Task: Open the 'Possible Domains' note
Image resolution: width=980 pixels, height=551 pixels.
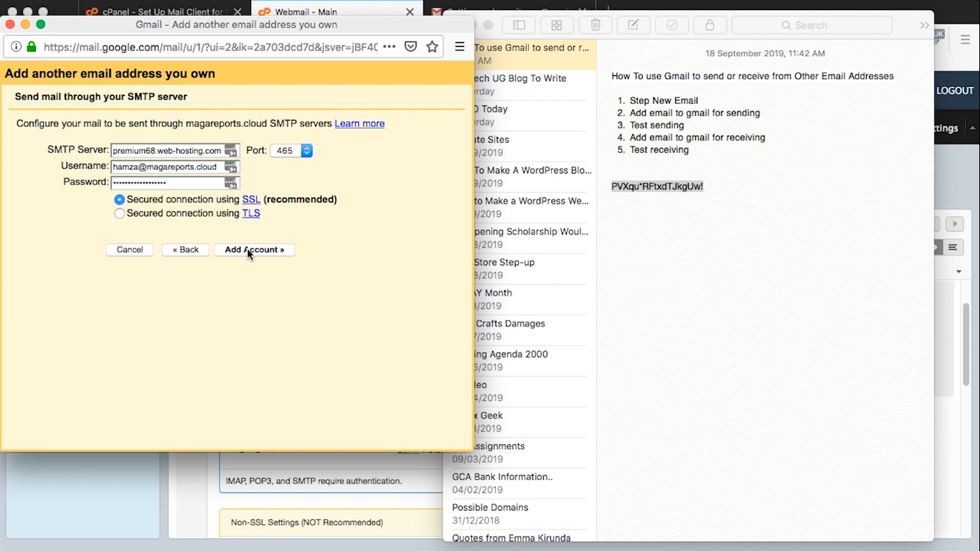Action: [519, 514]
